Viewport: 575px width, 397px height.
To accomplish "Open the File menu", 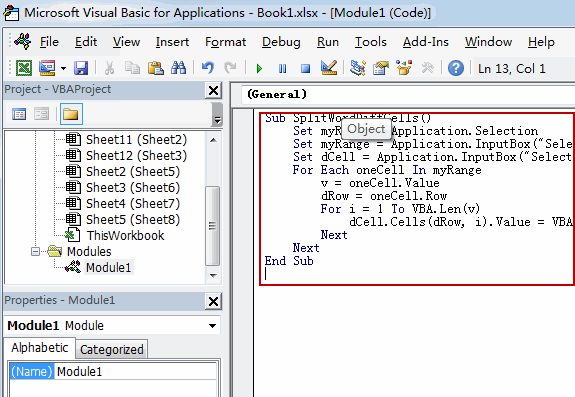I will coord(49,42).
